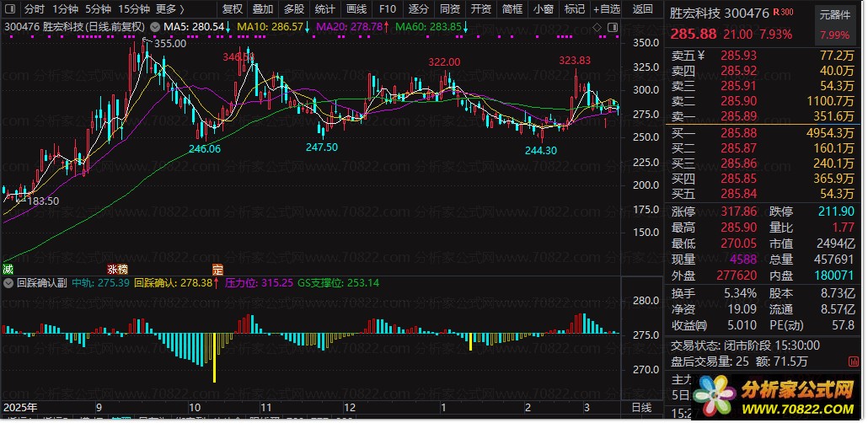
Task: Expand main chart indicator dropdown arrow
Action: coord(153,27)
